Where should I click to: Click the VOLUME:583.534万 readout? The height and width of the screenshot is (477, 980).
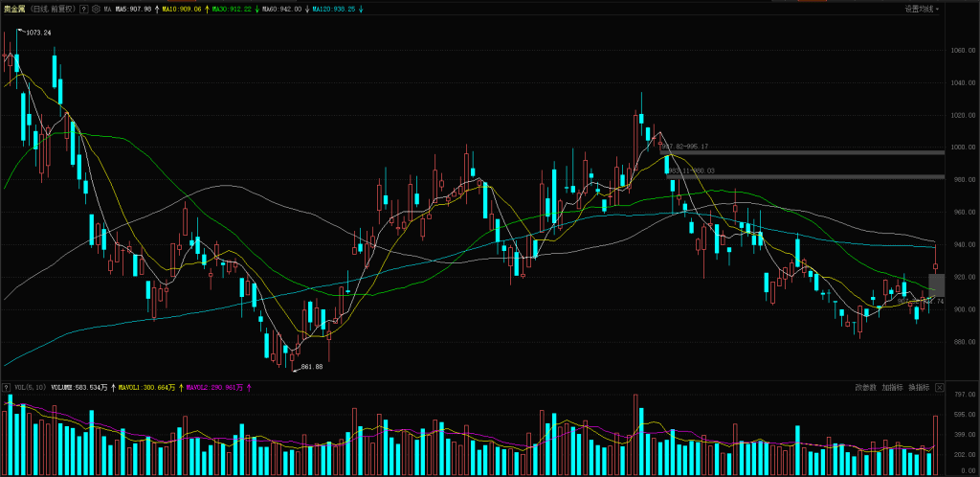pos(79,388)
